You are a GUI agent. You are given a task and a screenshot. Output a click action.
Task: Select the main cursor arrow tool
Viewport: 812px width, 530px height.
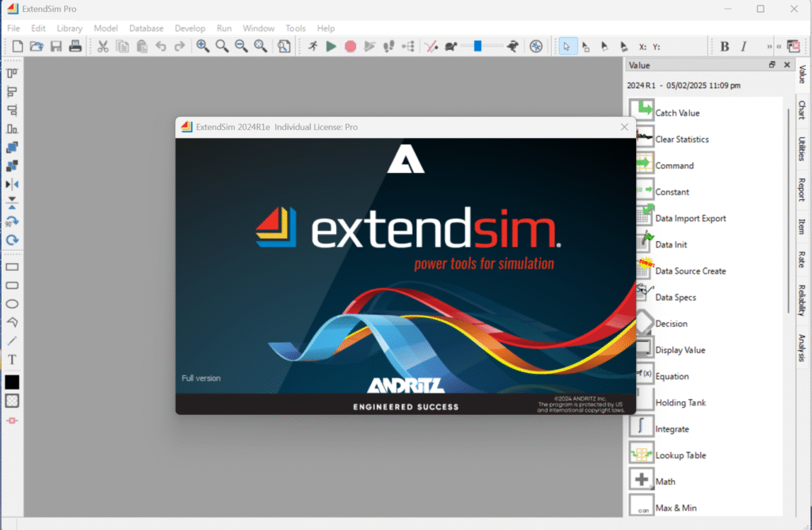[567, 47]
